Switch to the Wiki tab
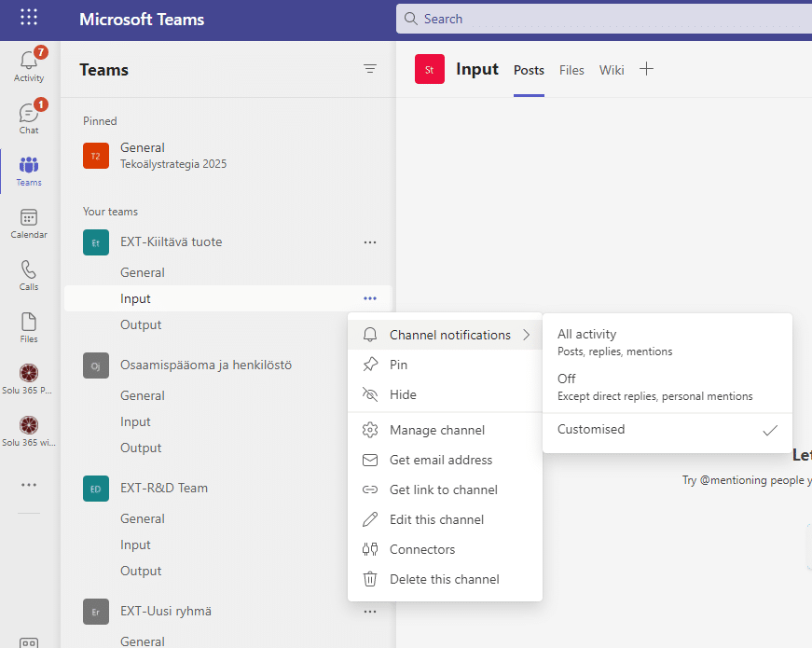Image resolution: width=812 pixels, height=648 pixels. tap(612, 70)
